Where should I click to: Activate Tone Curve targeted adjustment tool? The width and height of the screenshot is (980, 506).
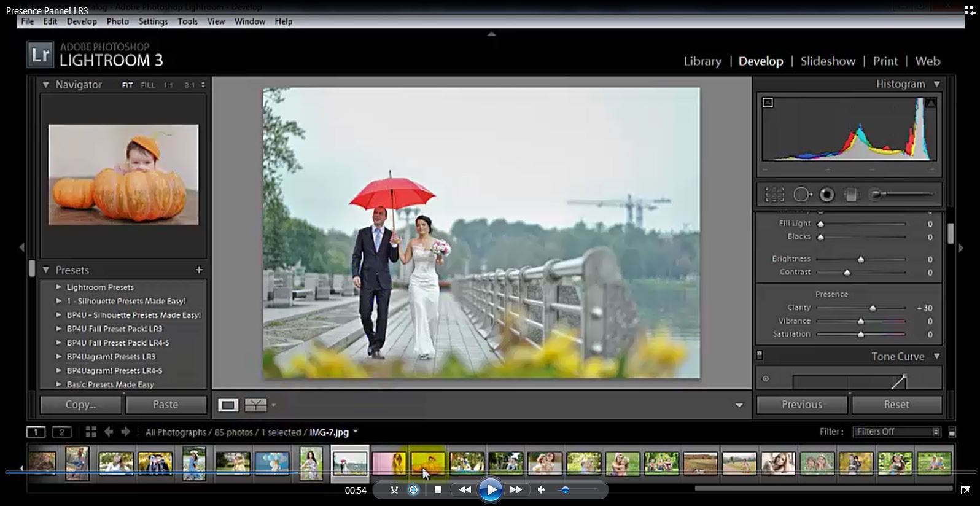766,379
